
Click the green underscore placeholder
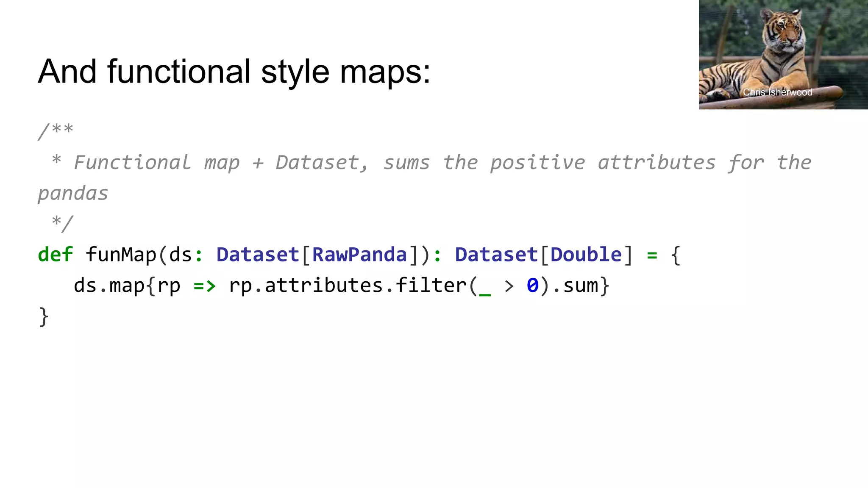484,293
